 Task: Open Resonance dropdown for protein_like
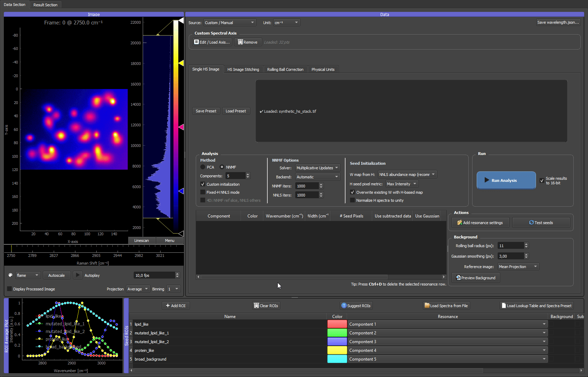[x=447, y=350]
